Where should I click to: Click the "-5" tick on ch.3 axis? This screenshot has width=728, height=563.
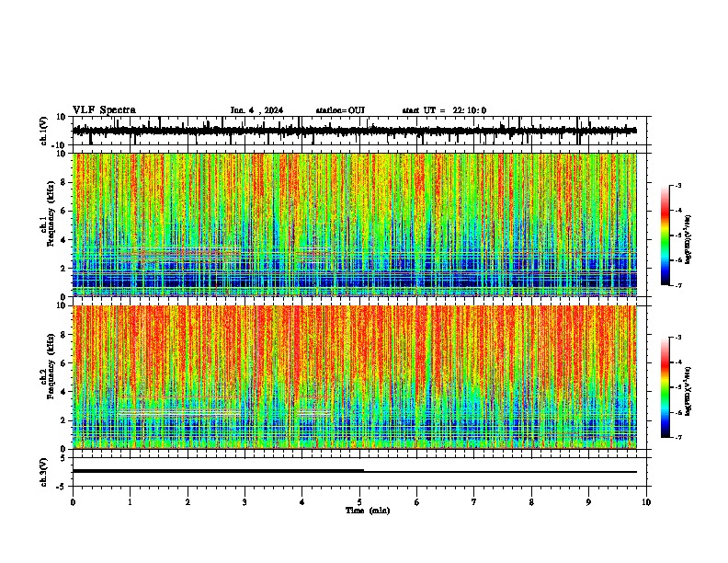(63, 487)
